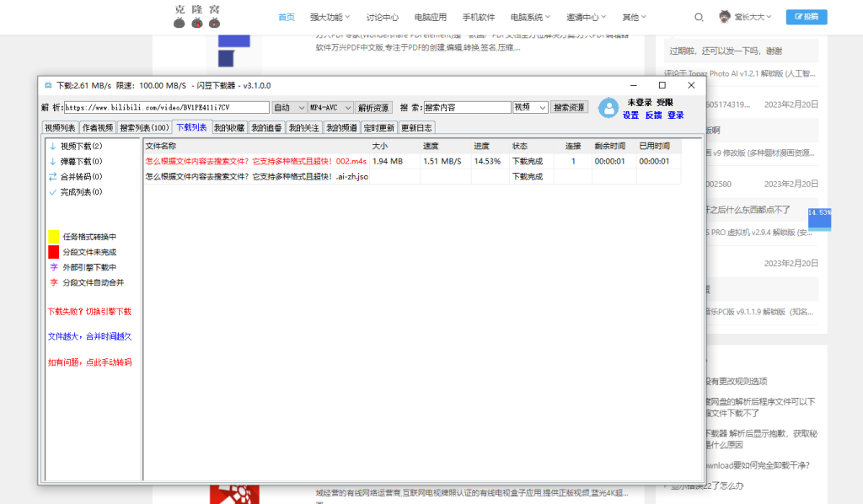Viewport: 863px width, 504px height.
Task: Open 讨论中心 on the website nav
Action: pos(383,17)
